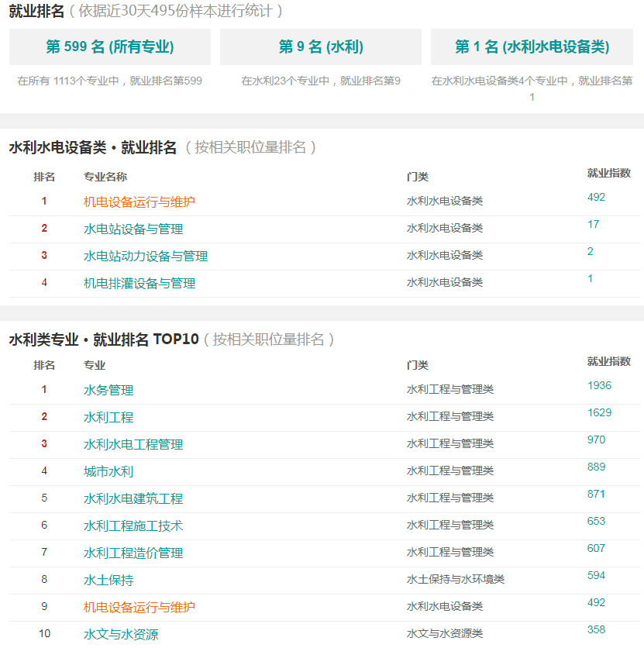Click the 第 9 名 (水利) ranking box
Viewport: 644px width, 648px height.
[321, 47]
